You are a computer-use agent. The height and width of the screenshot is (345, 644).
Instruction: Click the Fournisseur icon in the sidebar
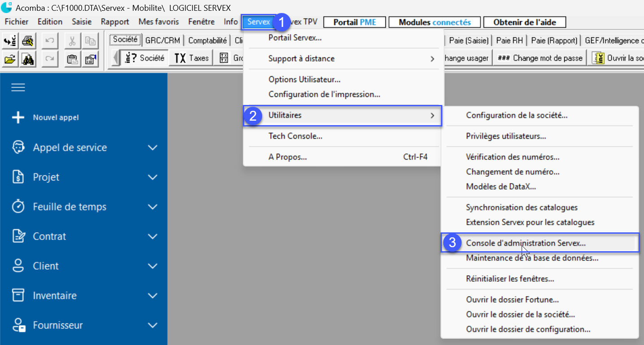pyautogui.click(x=18, y=325)
